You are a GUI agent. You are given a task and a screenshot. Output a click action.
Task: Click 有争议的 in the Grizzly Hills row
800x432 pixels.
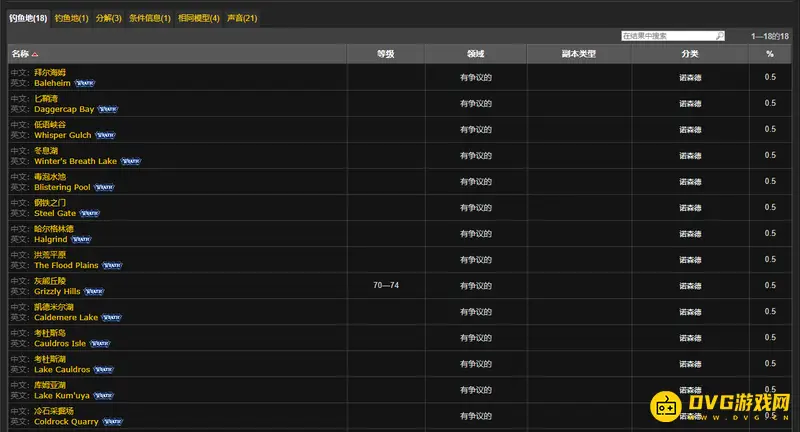tap(476, 286)
